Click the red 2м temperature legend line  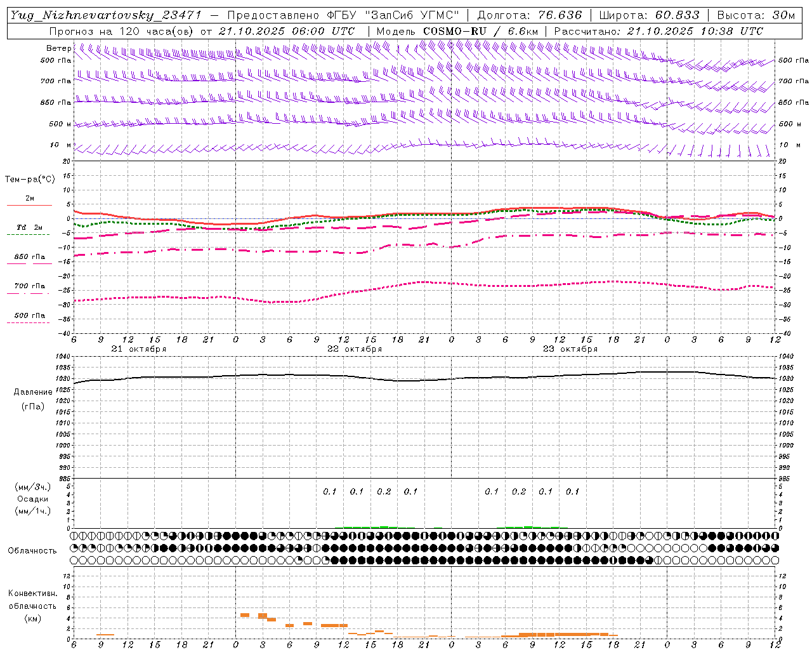[29, 205]
